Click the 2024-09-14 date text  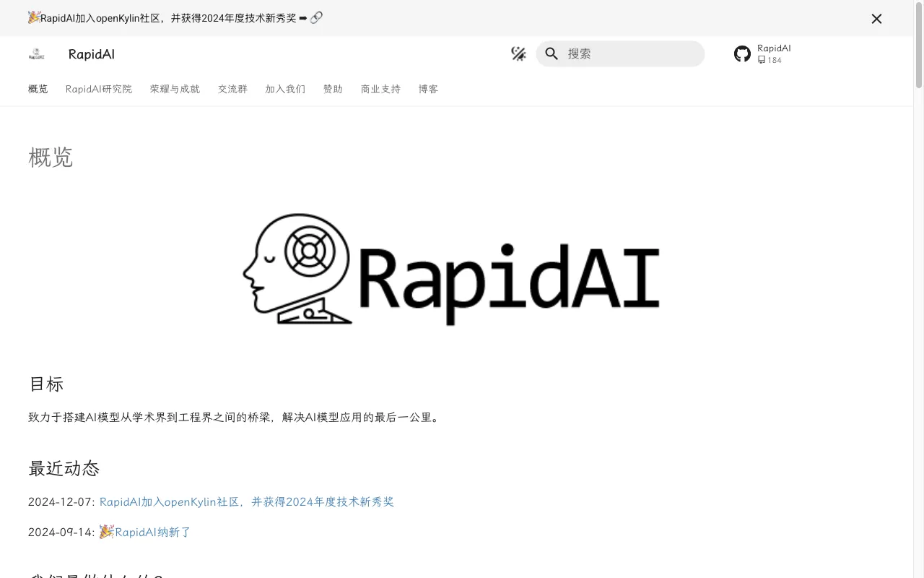click(59, 532)
